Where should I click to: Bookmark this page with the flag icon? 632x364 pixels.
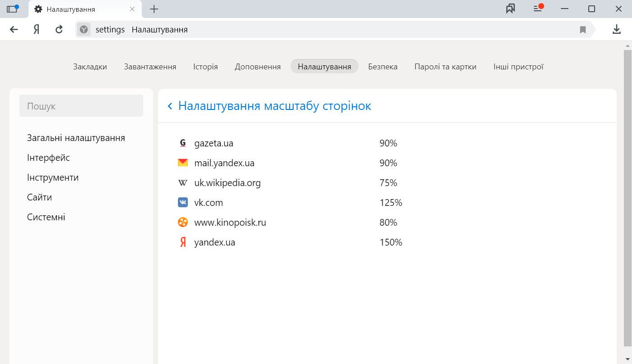click(583, 30)
